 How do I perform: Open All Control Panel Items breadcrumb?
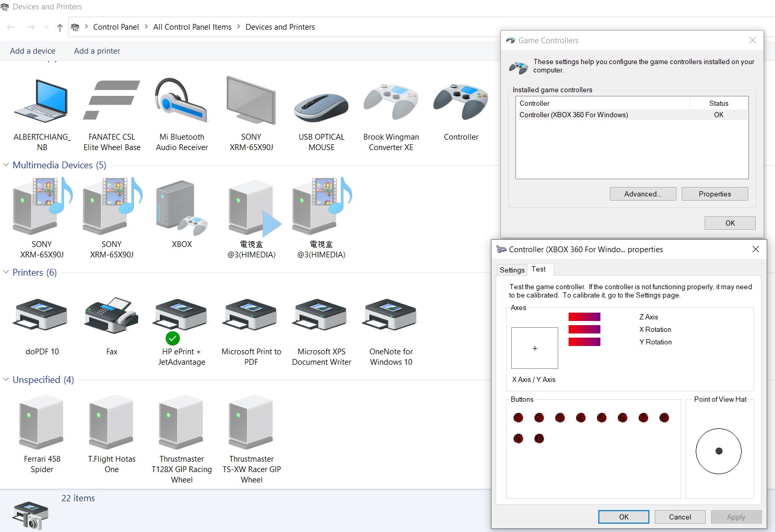tap(192, 27)
